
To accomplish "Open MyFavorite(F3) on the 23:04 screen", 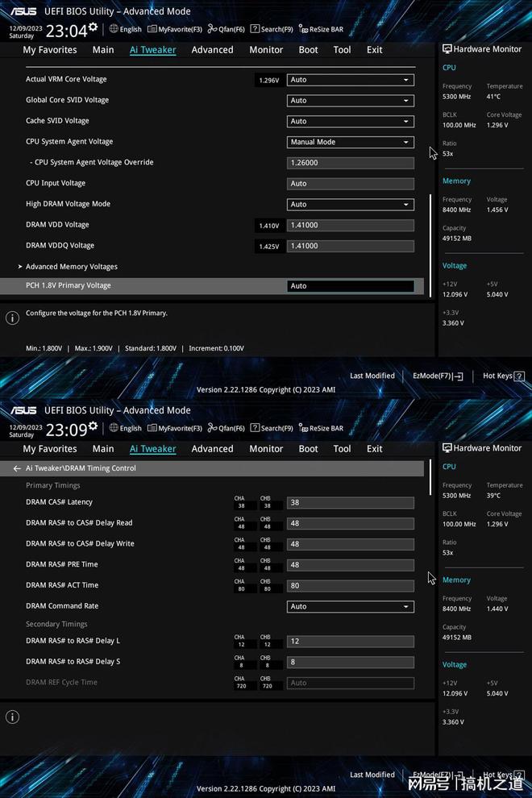I will pos(175,30).
